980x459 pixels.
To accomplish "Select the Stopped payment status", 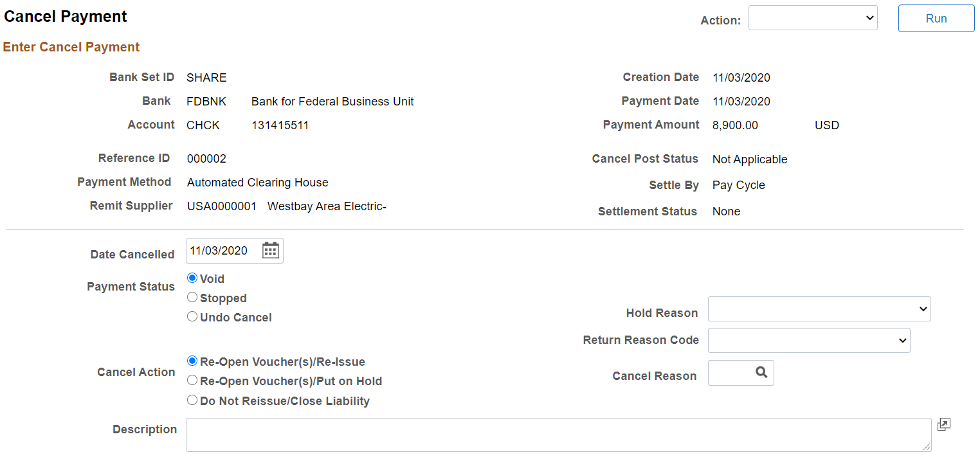I will (x=192, y=297).
